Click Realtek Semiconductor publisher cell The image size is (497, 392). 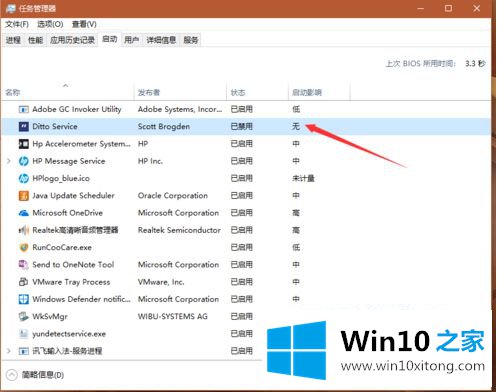(179, 230)
